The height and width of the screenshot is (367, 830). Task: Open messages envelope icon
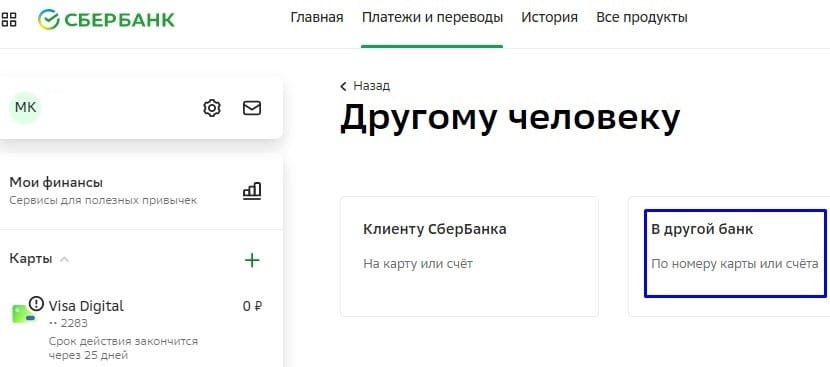click(251, 108)
